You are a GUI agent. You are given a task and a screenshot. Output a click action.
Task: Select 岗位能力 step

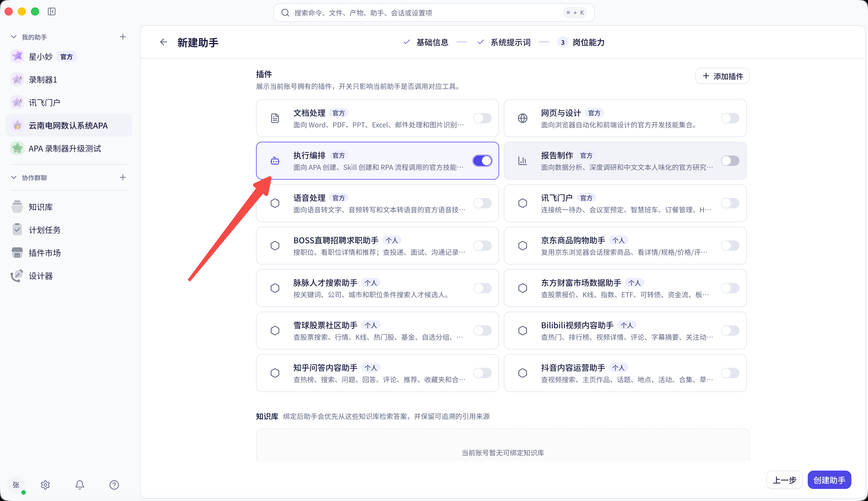click(581, 42)
